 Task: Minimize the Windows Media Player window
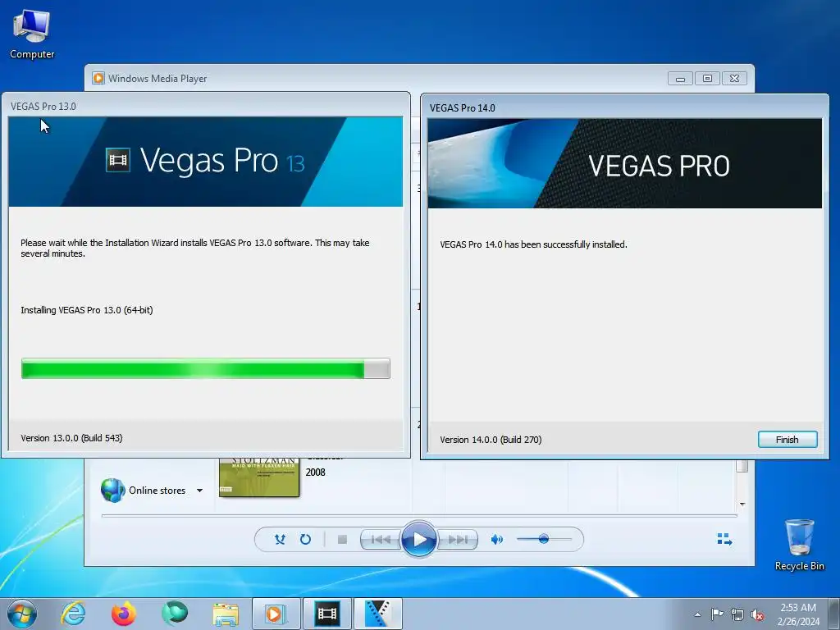(x=680, y=78)
